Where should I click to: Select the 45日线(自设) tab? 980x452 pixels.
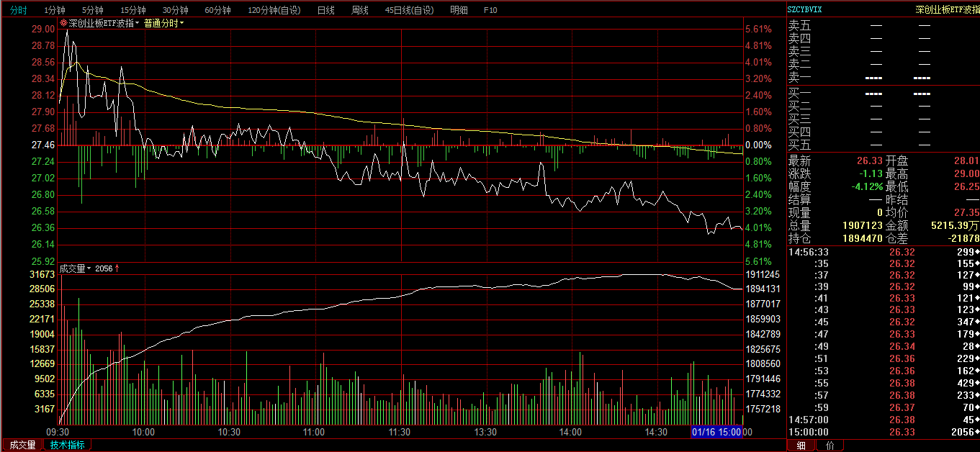coord(410,10)
